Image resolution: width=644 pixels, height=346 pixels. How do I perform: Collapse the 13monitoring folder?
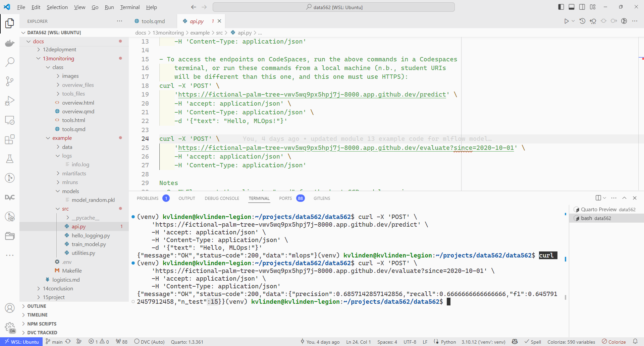point(58,58)
